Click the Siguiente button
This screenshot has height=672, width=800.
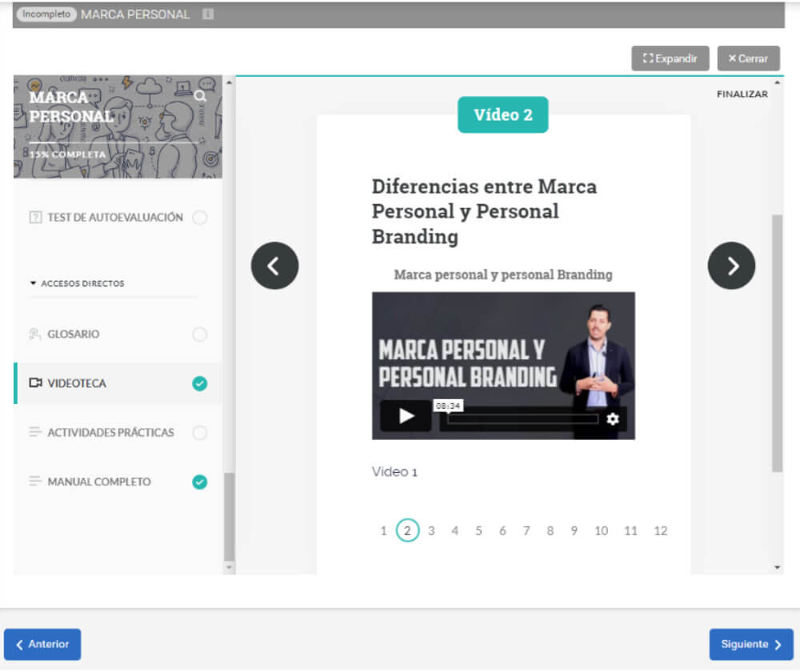pyautogui.click(x=750, y=644)
